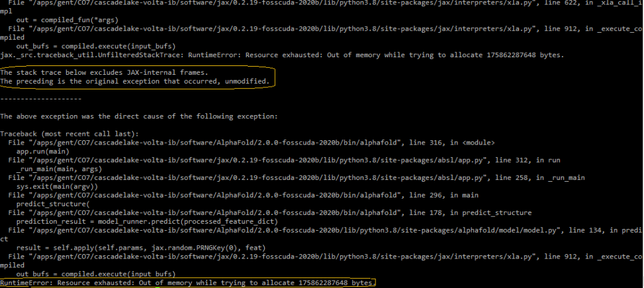Screen dimensions: 644x288
Task: Click the final circled 'RuntimeError: Resource exhausted' line
Action: [x=187, y=284]
